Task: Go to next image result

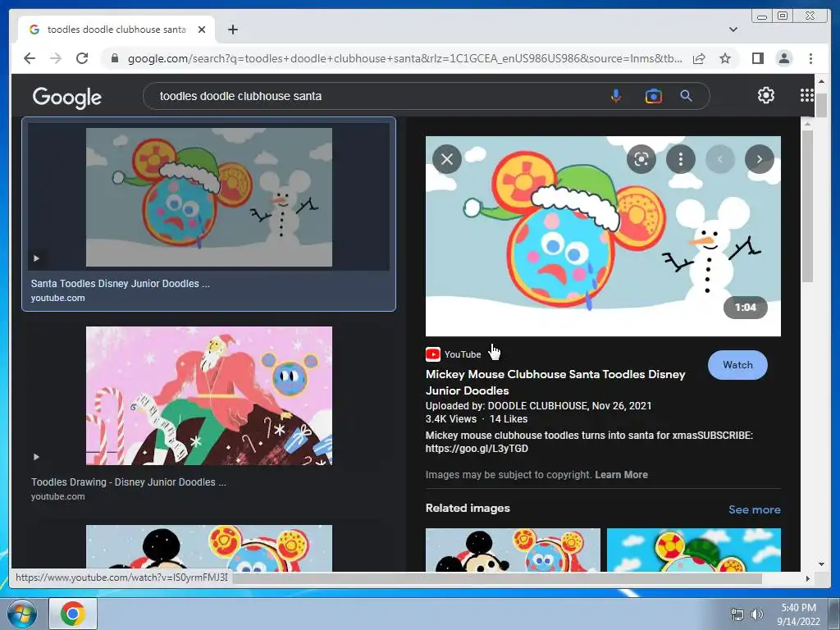Action: coord(759,159)
